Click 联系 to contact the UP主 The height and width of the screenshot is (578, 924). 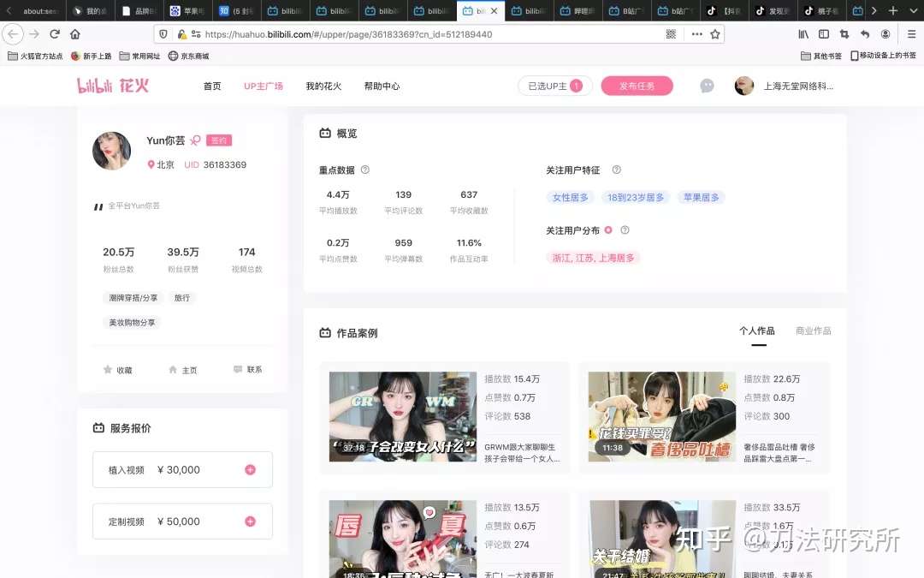coord(247,369)
